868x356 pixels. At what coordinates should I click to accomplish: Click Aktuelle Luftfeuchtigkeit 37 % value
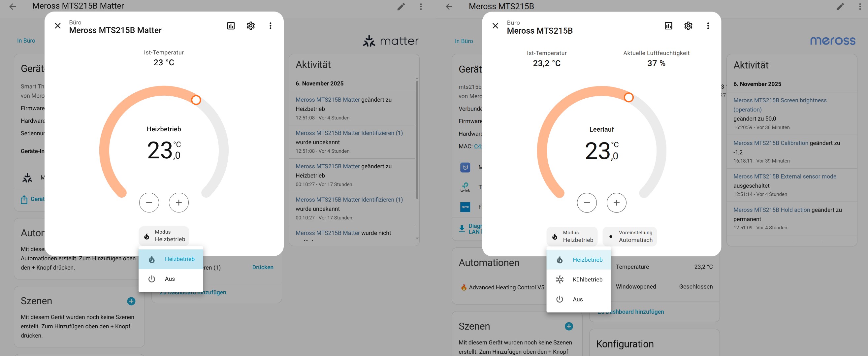(656, 63)
